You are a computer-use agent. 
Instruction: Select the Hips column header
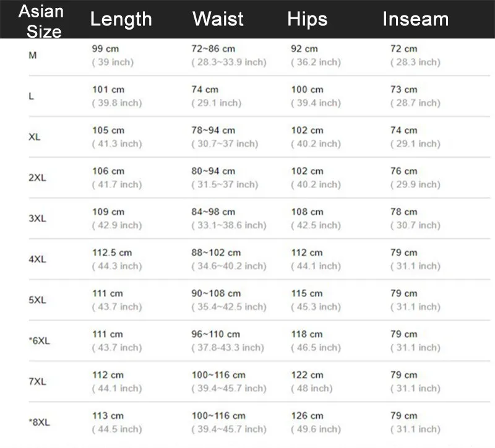tap(307, 19)
